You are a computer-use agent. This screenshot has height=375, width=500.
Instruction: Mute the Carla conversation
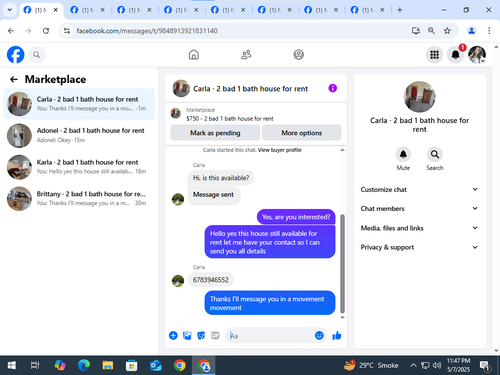pos(403,154)
